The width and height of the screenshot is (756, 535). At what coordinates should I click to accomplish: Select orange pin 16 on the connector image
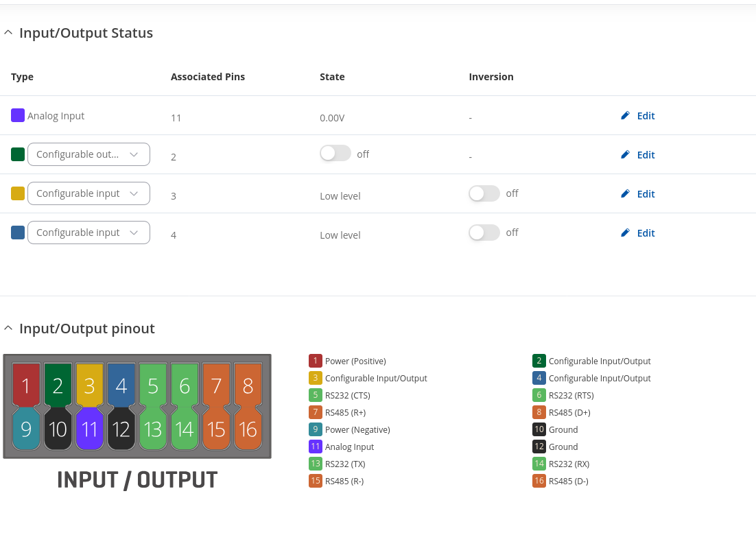[248, 429]
